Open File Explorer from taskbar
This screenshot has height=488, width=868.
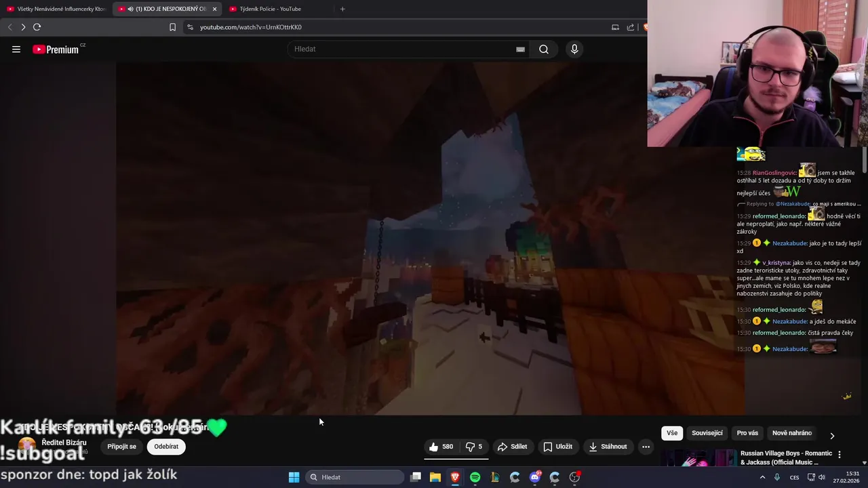coord(435,477)
